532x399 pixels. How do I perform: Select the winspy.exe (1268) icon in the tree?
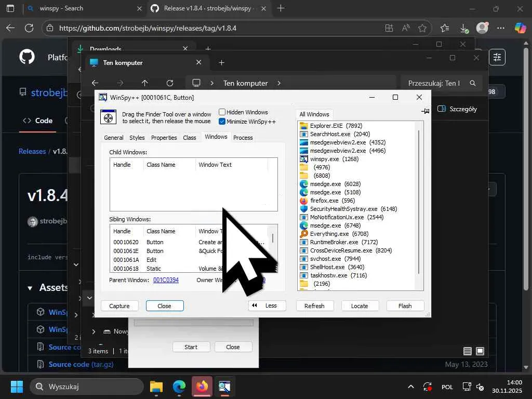(x=303, y=159)
